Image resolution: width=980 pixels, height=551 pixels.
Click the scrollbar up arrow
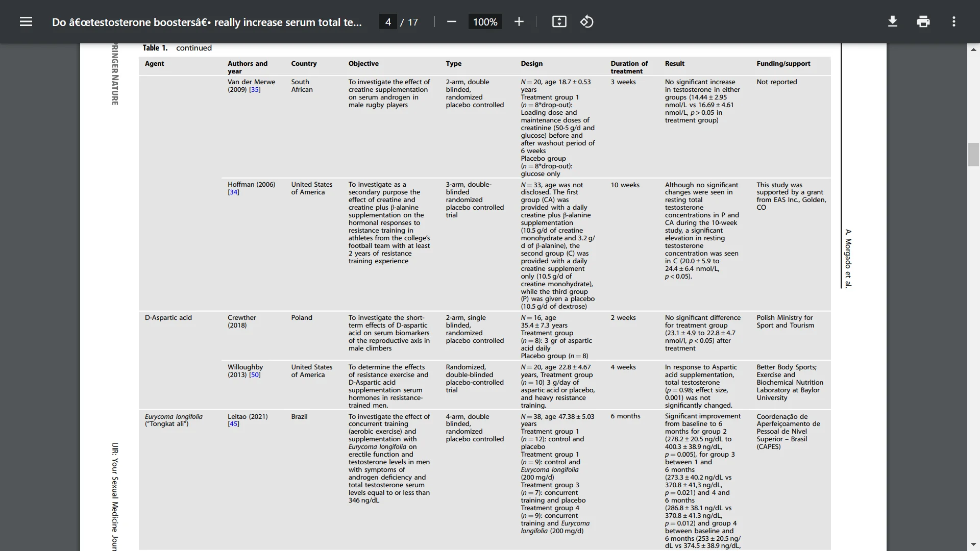point(973,49)
